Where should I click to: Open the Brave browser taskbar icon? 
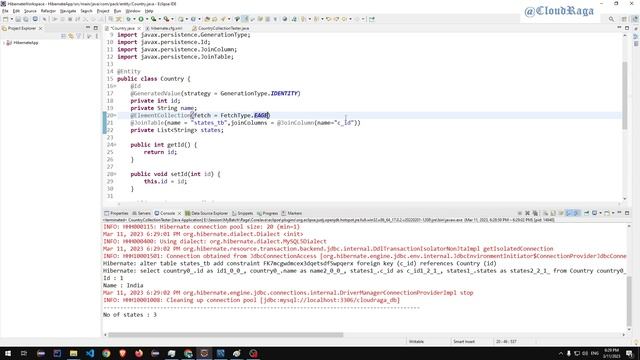point(122,353)
